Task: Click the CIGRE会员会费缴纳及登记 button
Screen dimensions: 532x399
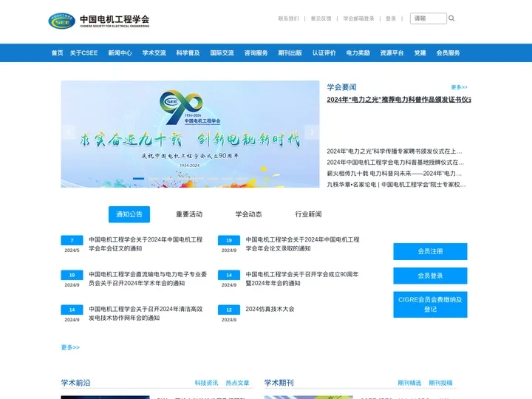Action: (x=430, y=304)
